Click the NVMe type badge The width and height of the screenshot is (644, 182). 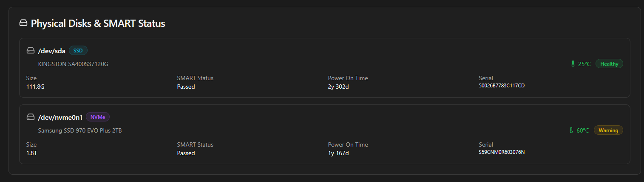click(98, 117)
